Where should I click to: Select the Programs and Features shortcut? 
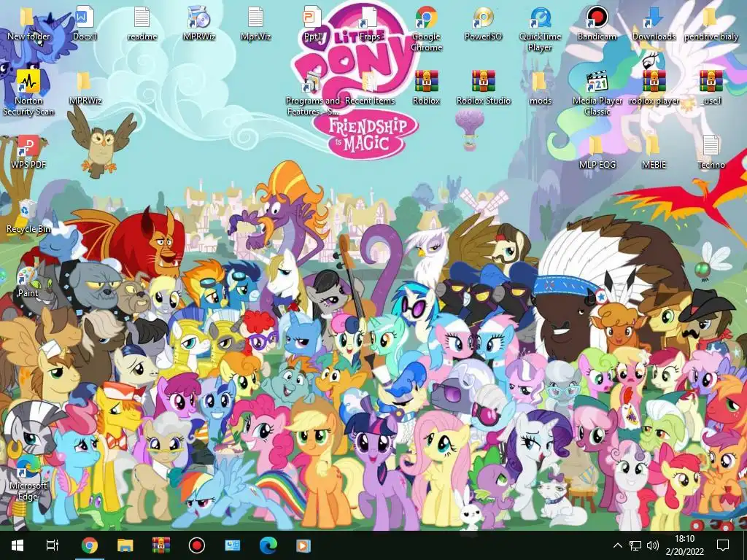click(x=312, y=93)
